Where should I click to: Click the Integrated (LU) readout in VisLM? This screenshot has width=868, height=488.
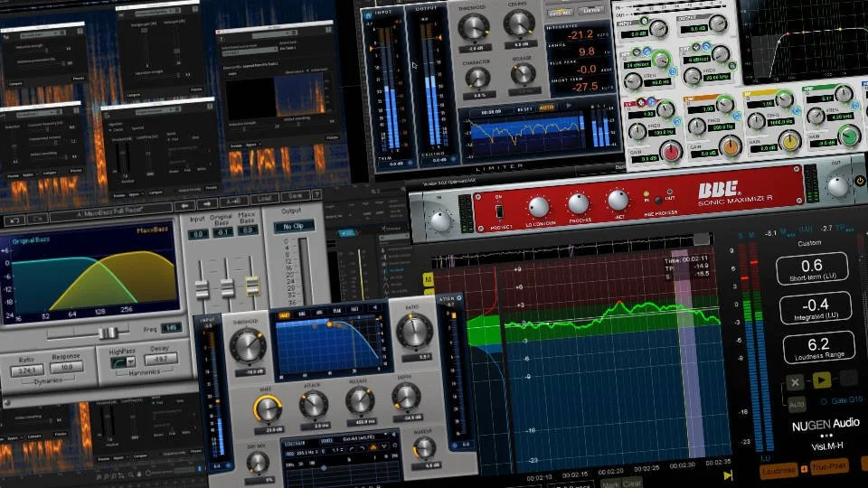tap(816, 309)
